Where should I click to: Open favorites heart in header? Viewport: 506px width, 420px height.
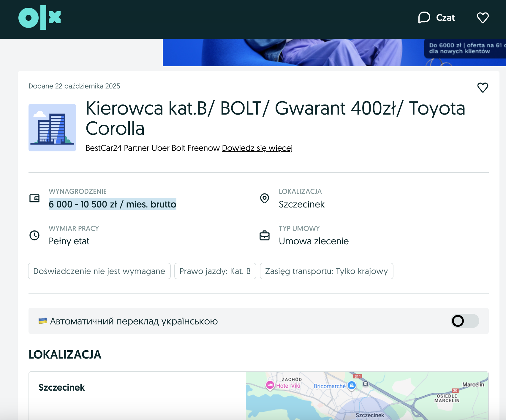(483, 18)
